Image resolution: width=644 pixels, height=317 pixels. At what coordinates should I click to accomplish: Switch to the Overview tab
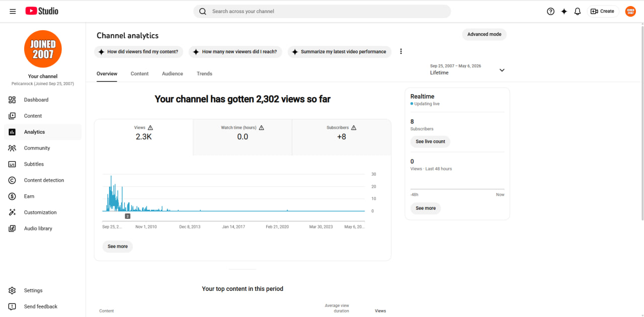107,73
